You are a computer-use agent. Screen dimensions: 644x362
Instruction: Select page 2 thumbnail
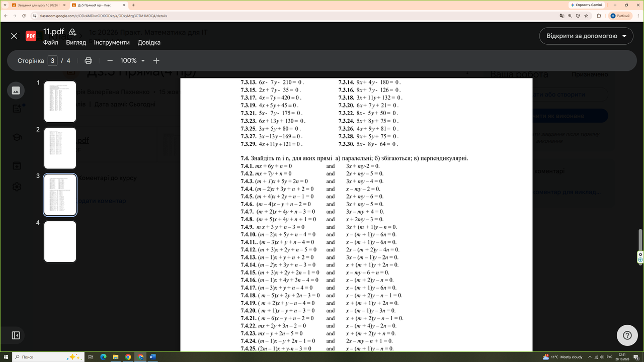point(60,148)
